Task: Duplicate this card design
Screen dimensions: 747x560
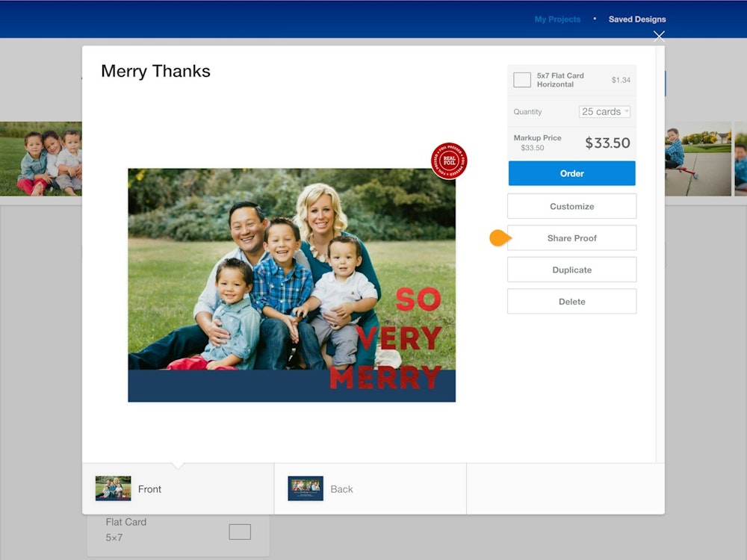Action: 571,270
